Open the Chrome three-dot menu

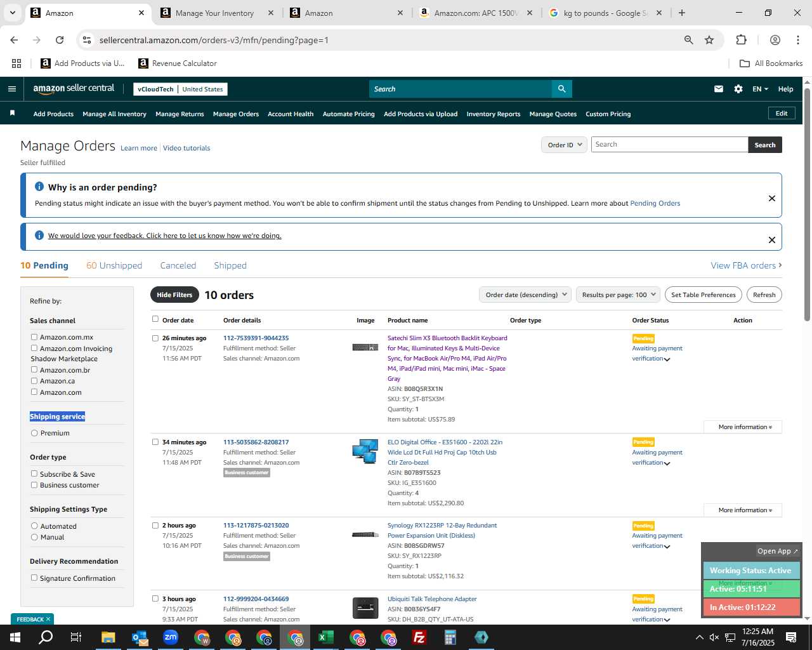[797, 40]
